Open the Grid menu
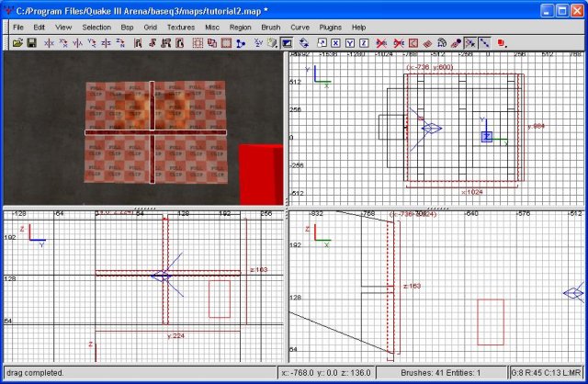This screenshot has height=384, width=588. tap(151, 28)
